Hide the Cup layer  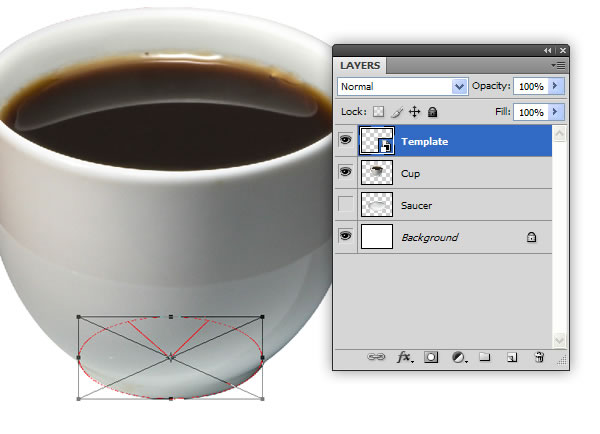(x=346, y=172)
